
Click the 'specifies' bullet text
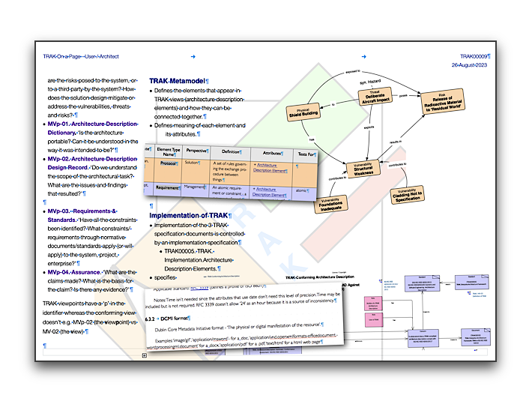166,277
